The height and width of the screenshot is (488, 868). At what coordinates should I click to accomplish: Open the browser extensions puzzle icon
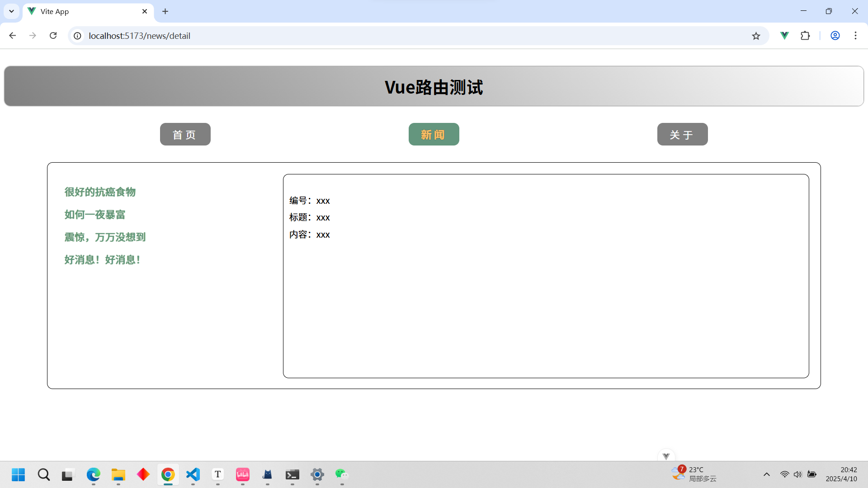(x=805, y=36)
